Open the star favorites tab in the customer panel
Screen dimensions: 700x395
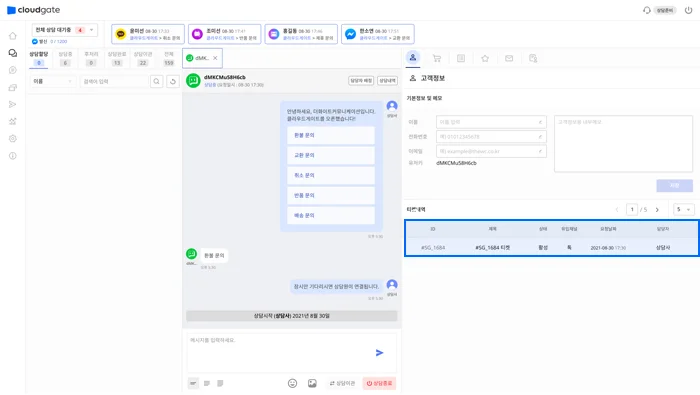click(x=485, y=58)
